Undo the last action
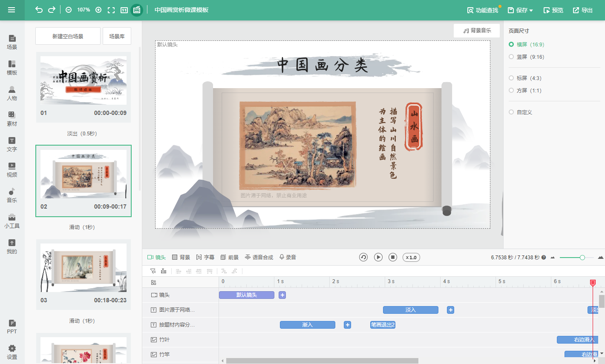The width and height of the screenshot is (605, 364). click(x=39, y=10)
